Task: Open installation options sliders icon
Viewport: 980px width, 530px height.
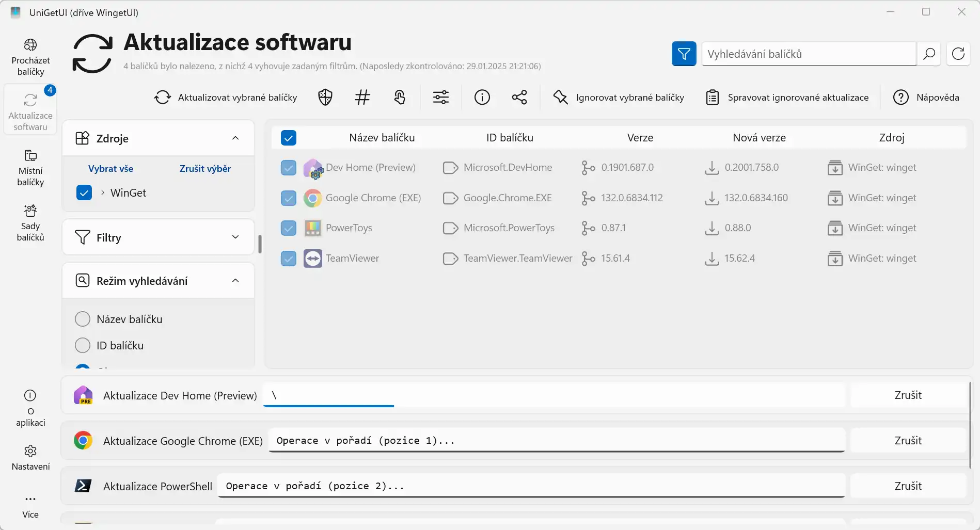Action: tap(440, 97)
